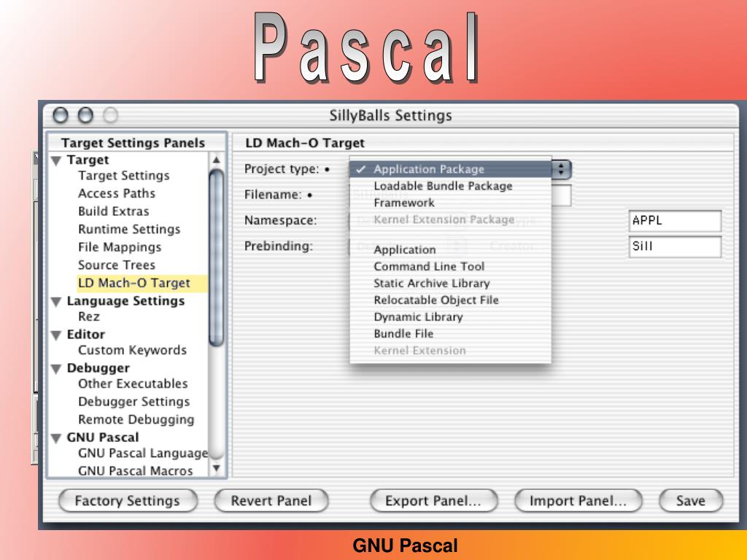The width and height of the screenshot is (747, 560).
Task: Select the Build Extras panel
Action: [x=113, y=211]
